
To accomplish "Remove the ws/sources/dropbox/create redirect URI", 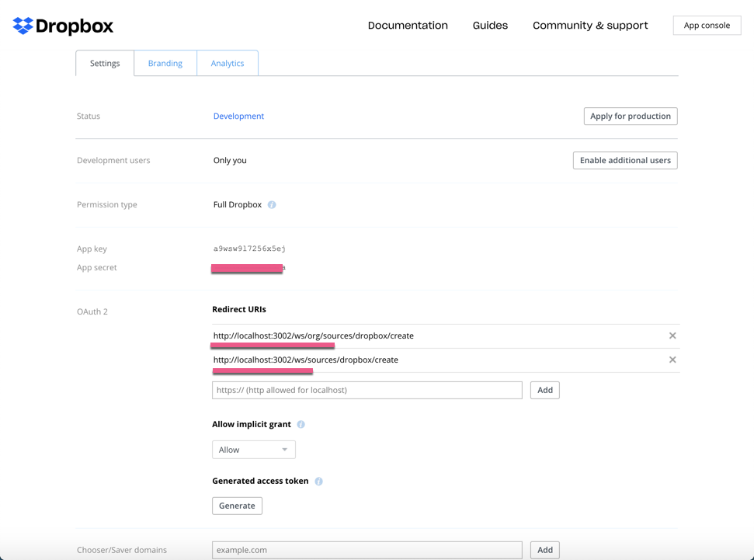I will click(x=672, y=360).
